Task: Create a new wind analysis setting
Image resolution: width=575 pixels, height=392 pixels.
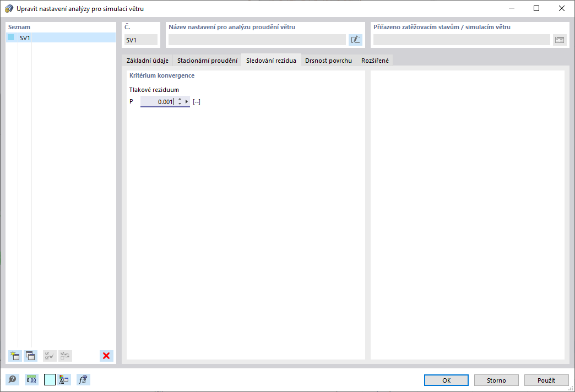Action: click(x=15, y=356)
